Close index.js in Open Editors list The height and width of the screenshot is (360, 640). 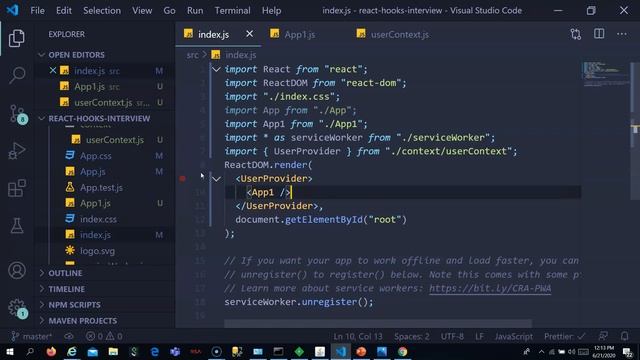coord(53,71)
